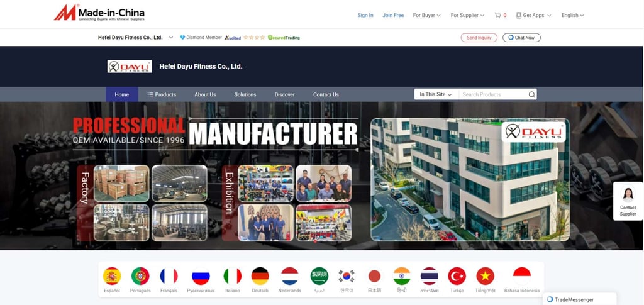This screenshot has width=644, height=305.
Task: Expand the For Supplier dropdown
Action: point(467,15)
